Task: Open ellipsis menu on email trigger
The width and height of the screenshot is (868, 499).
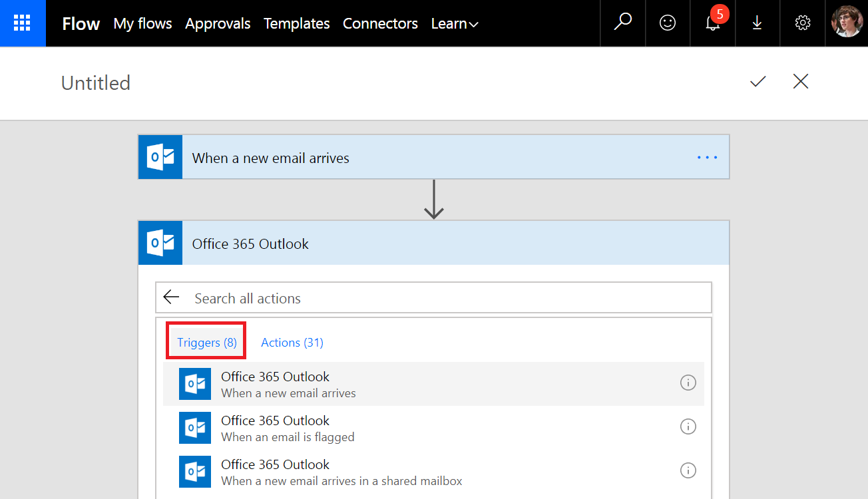Action: [x=707, y=158]
